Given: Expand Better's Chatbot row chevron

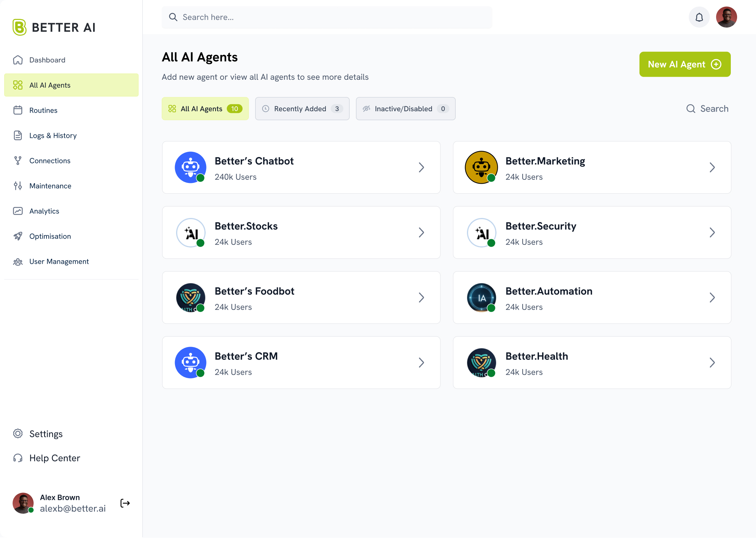Looking at the screenshot, I should coord(421,168).
